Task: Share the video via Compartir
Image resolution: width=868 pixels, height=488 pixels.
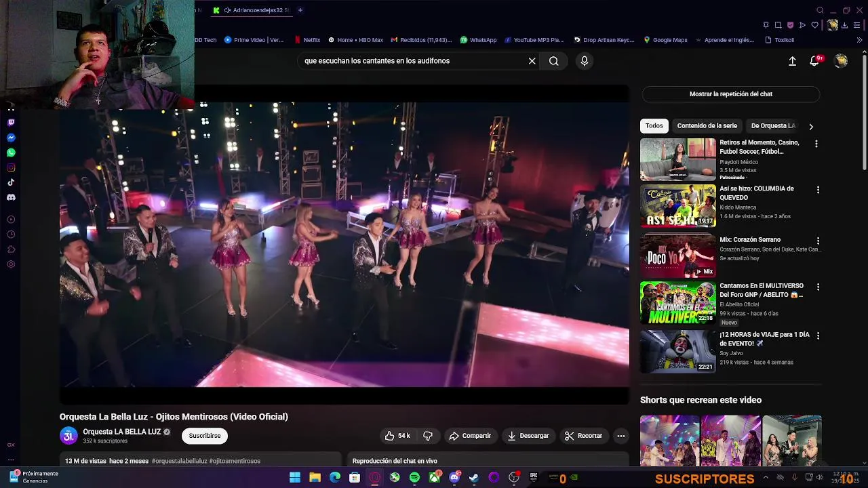Action: (470, 436)
